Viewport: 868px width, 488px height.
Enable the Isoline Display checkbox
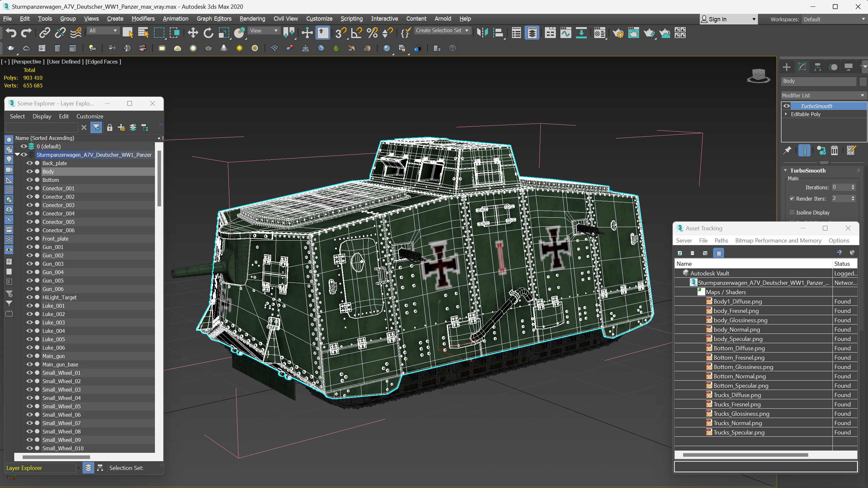point(792,213)
